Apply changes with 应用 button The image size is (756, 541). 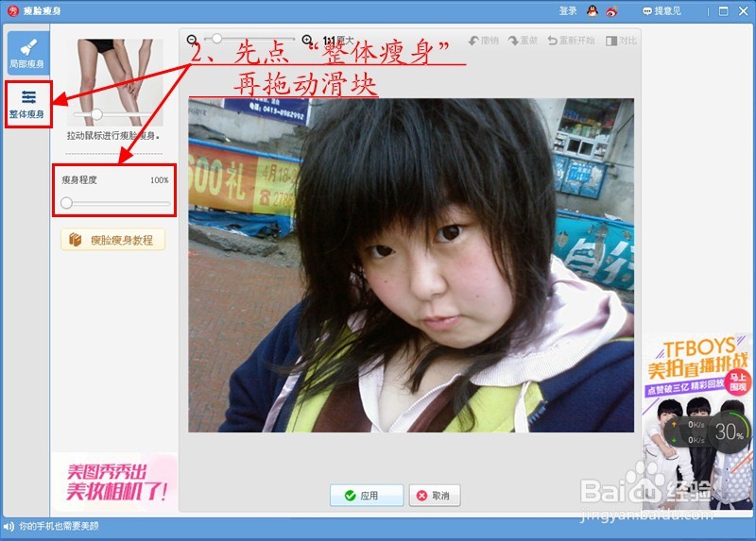tap(367, 496)
